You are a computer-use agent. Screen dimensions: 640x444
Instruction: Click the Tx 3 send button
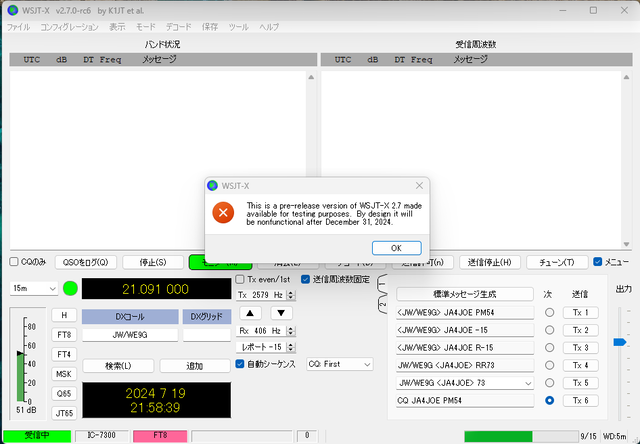click(x=580, y=348)
